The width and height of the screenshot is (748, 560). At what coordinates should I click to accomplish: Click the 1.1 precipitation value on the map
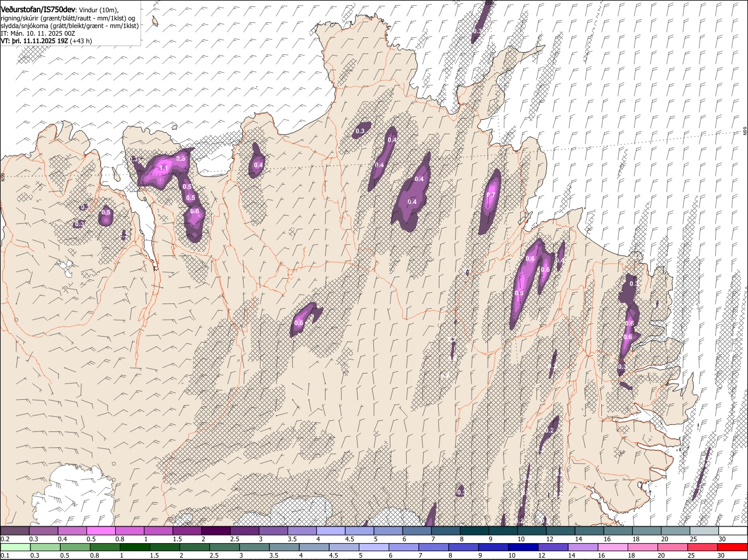click(x=164, y=168)
